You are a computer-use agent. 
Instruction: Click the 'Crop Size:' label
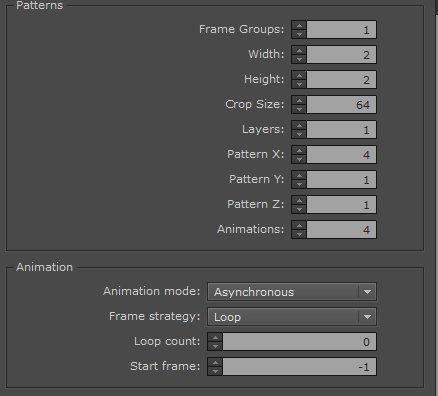coord(255,104)
